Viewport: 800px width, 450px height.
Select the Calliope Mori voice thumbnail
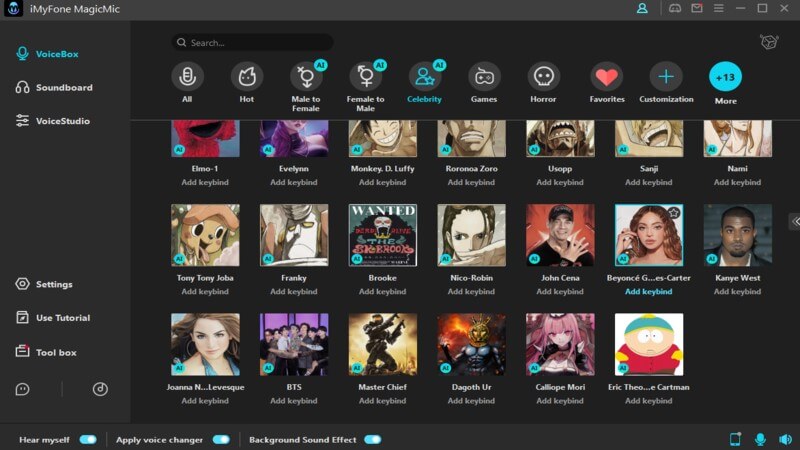click(x=560, y=344)
